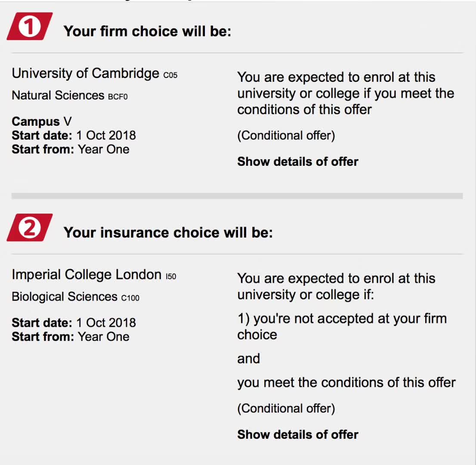Viewport: 476px width, 465px height.
Task: Click the Biological Sciences course title
Action: [x=64, y=297]
